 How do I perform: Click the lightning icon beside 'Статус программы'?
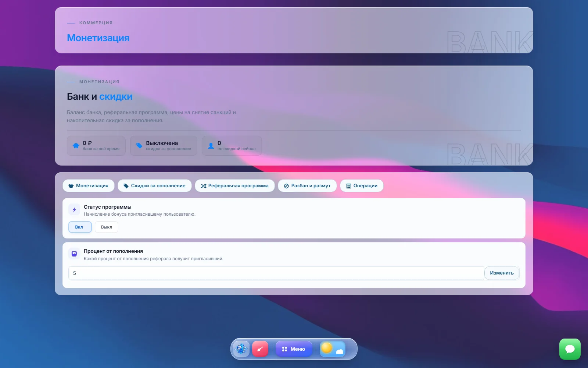click(x=74, y=210)
